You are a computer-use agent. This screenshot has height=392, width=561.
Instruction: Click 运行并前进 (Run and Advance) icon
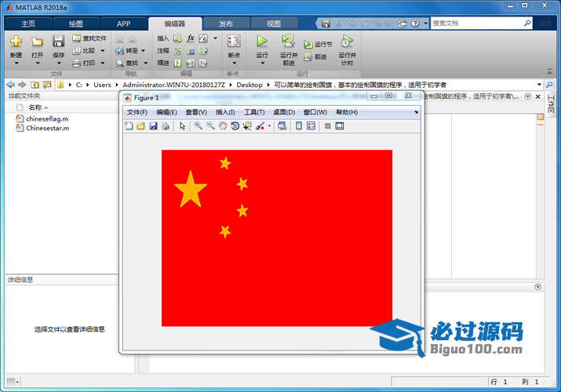[289, 42]
